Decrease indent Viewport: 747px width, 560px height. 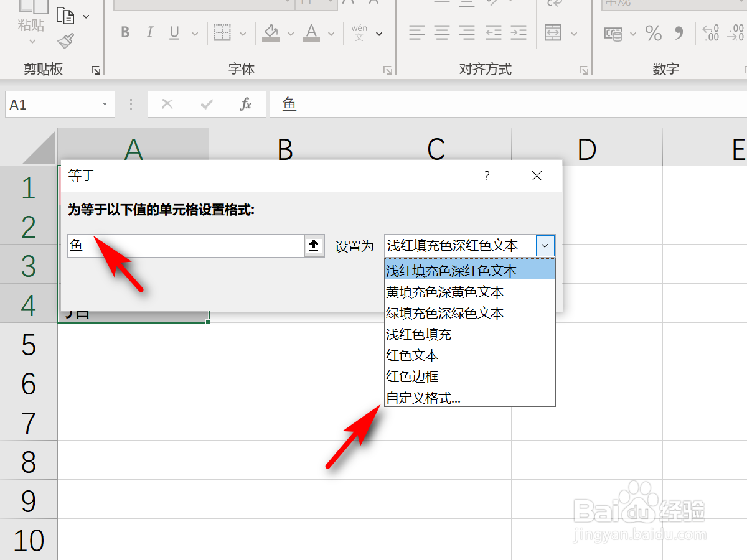pyautogui.click(x=494, y=32)
